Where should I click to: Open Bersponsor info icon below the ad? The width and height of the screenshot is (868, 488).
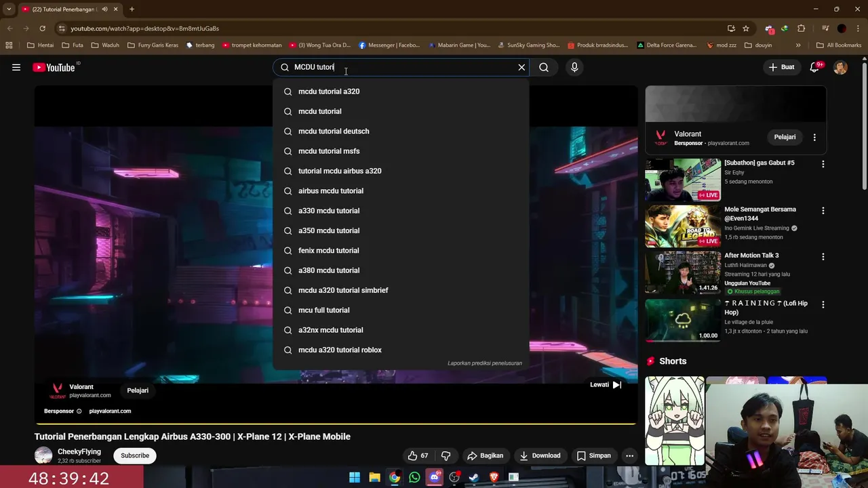coord(79,411)
